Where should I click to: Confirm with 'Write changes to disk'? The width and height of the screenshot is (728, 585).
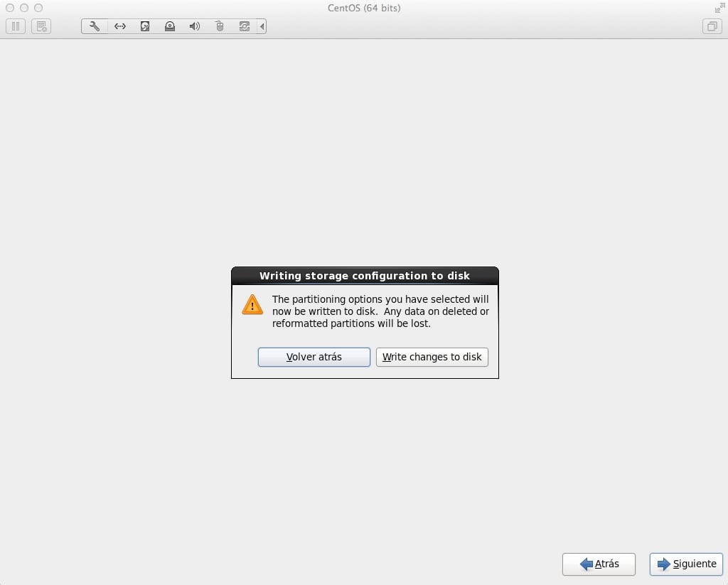pos(432,357)
